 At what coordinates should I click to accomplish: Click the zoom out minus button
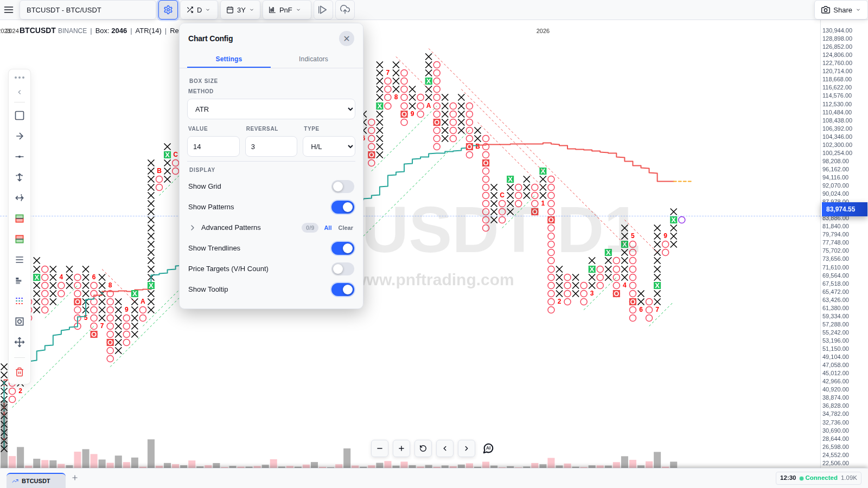click(x=380, y=448)
